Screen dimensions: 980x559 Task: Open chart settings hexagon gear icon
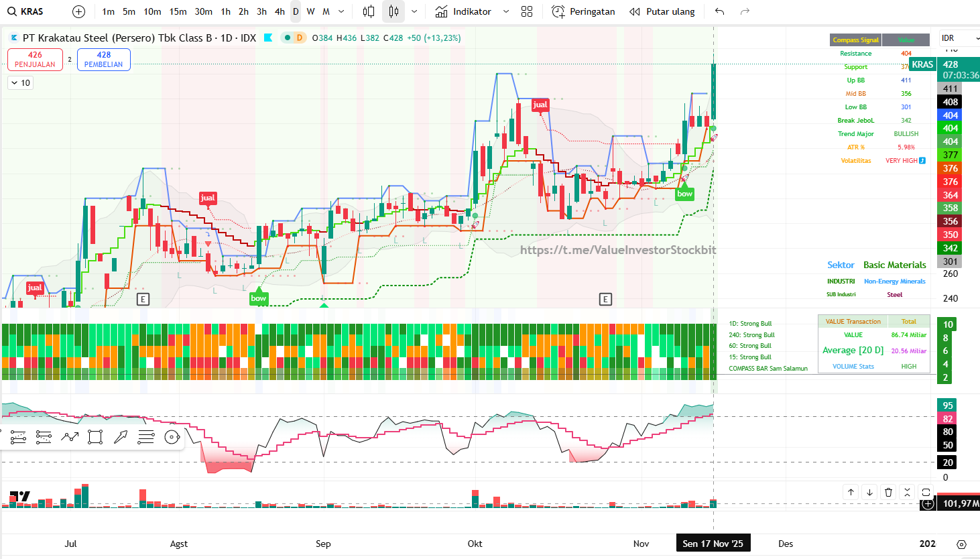(961, 544)
